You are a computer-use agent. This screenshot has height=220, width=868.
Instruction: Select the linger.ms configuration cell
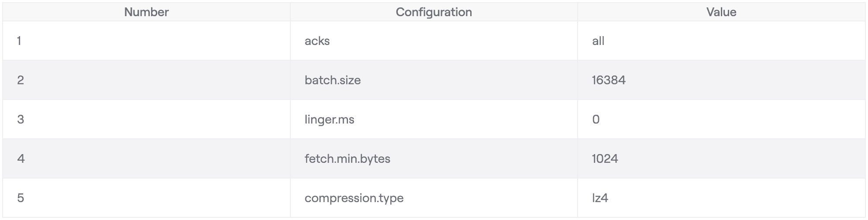[x=330, y=120]
